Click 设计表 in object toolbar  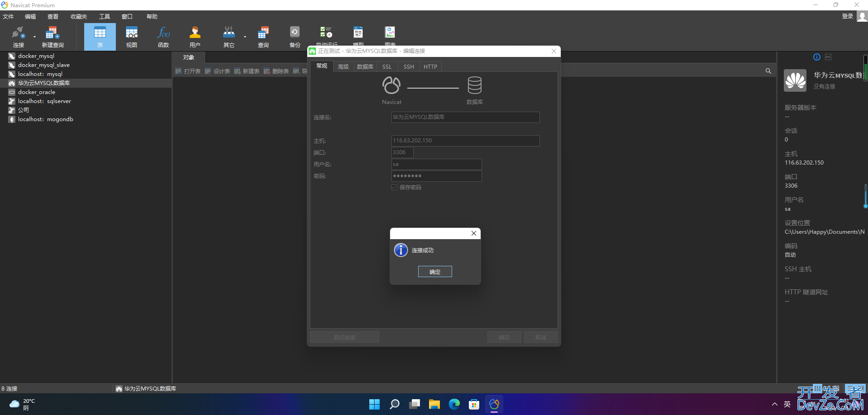(217, 71)
